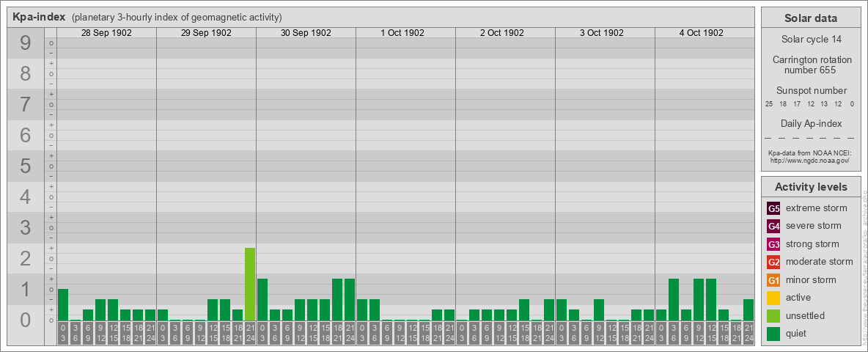Click the 'Sunspot number' label
The height and width of the screenshot is (352, 868).
pyautogui.click(x=811, y=91)
